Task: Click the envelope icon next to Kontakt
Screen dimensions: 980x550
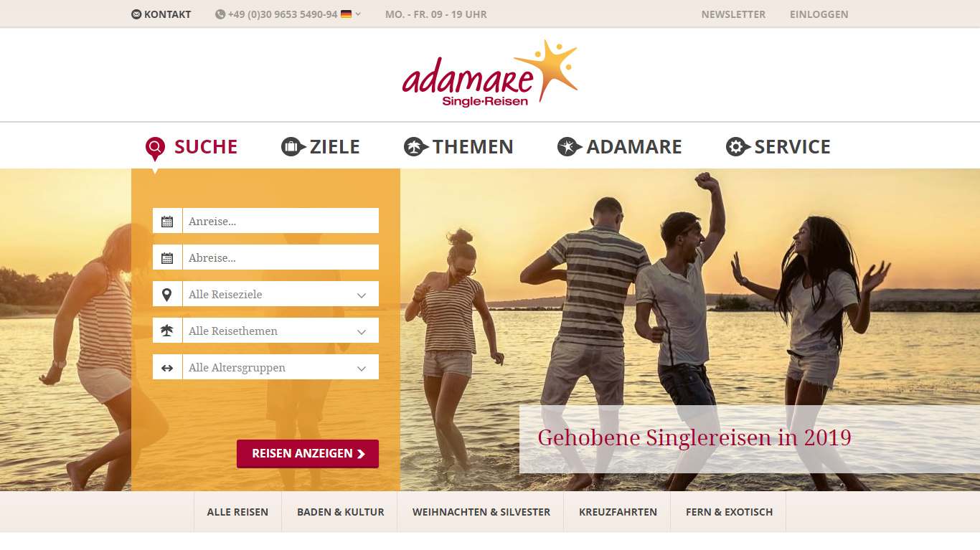Action: [136, 14]
